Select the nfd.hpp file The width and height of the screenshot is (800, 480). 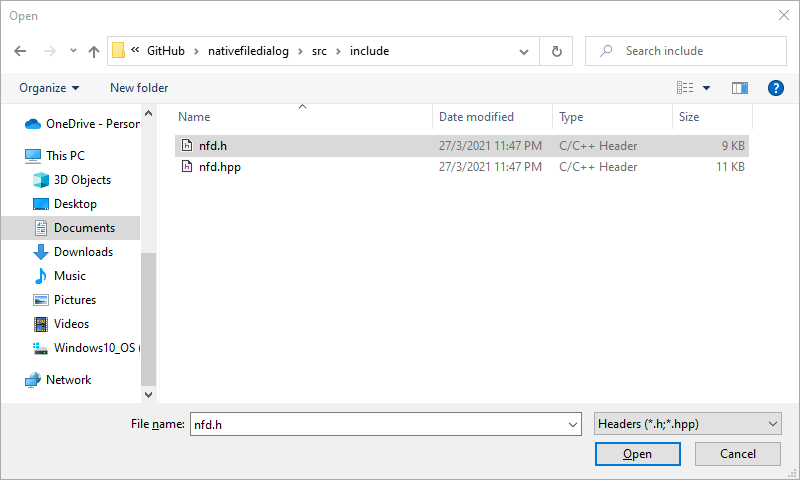[219, 167]
